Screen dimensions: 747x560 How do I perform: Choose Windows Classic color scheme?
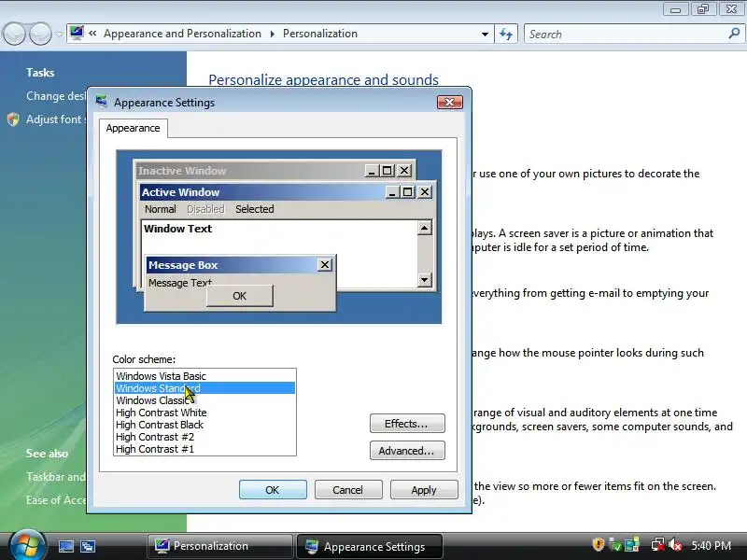(x=204, y=400)
